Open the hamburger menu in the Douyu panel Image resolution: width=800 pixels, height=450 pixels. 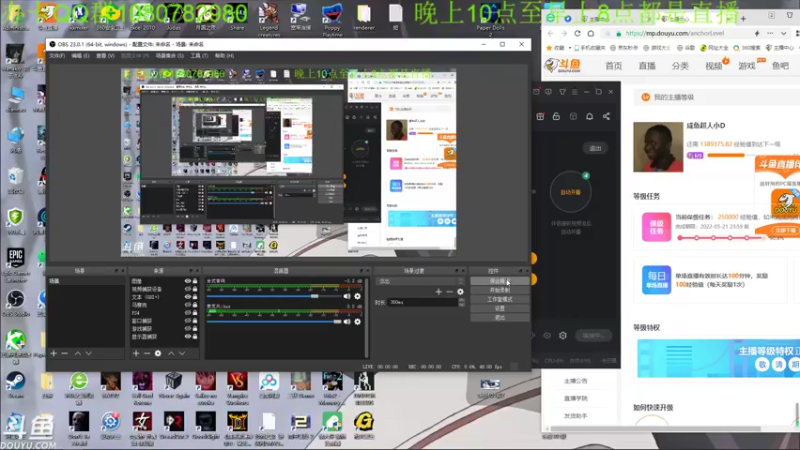pyautogui.click(x=574, y=92)
